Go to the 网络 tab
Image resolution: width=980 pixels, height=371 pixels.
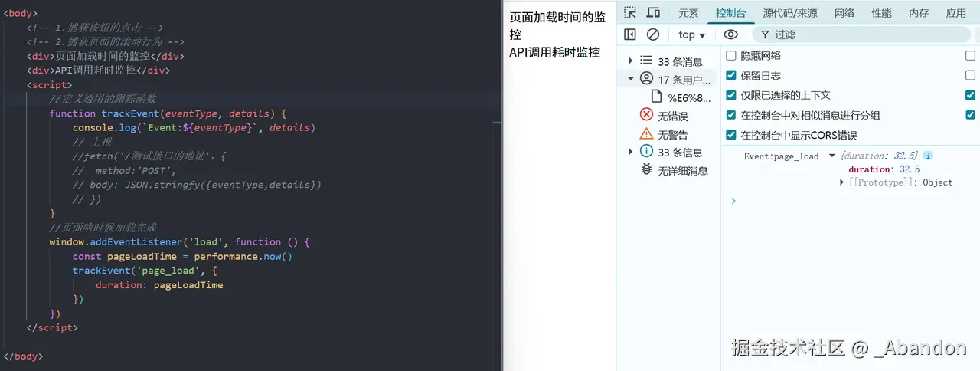(844, 12)
